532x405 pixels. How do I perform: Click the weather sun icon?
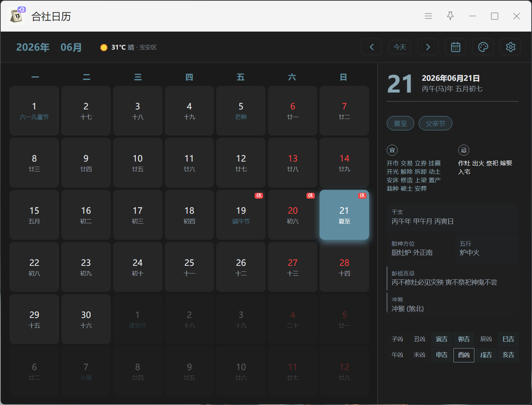pyautogui.click(x=104, y=47)
